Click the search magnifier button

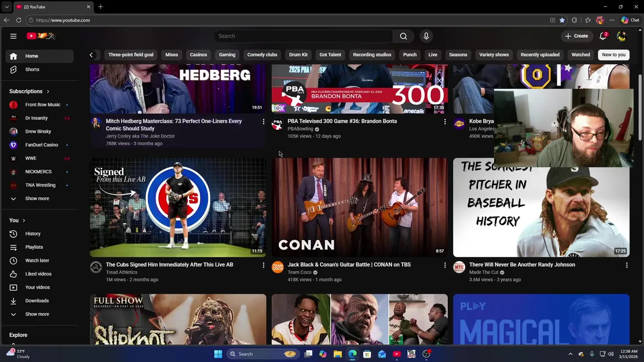(404, 36)
